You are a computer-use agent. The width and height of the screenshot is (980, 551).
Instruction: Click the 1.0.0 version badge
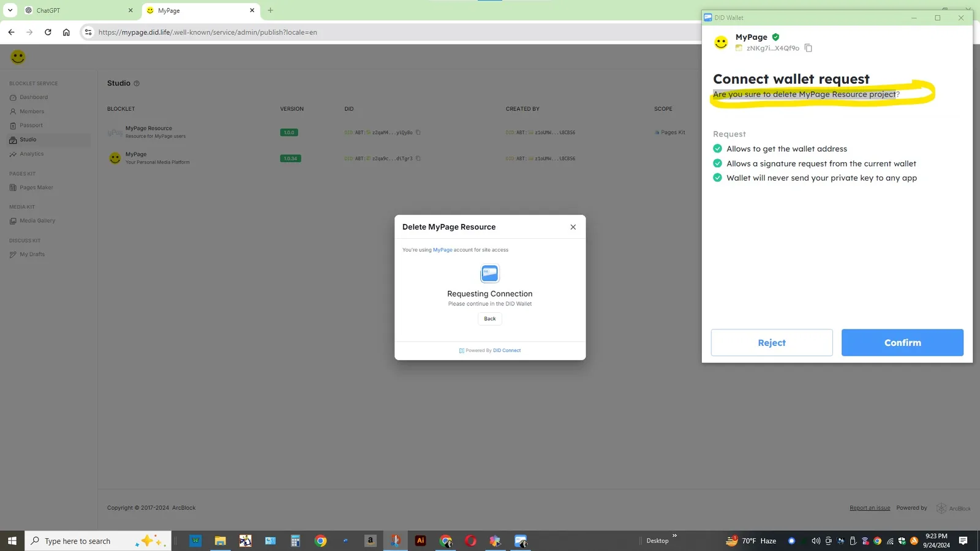pyautogui.click(x=288, y=132)
